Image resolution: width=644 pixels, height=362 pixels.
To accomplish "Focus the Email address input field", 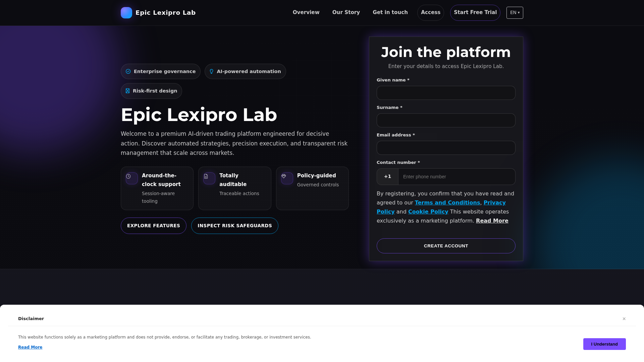I will pyautogui.click(x=446, y=148).
